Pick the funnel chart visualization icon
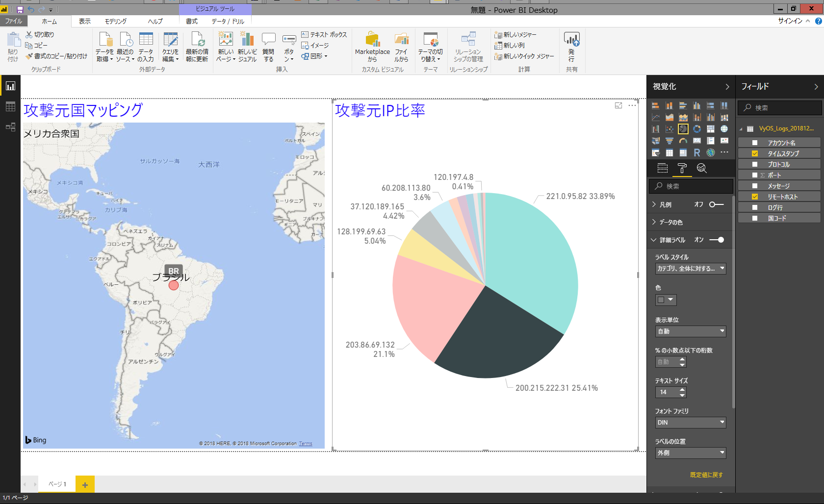Viewport: 824px width, 504px height. (669, 141)
